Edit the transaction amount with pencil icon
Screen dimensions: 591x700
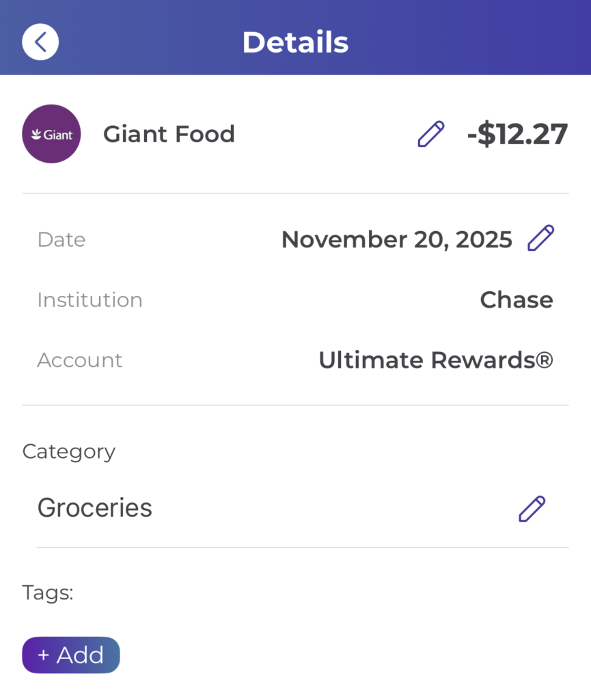tap(430, 134)
